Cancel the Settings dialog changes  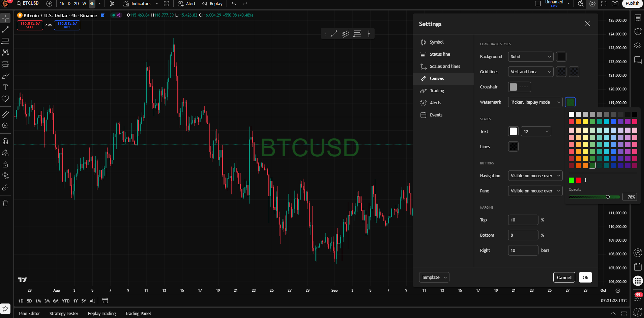[x=564, y=277]
